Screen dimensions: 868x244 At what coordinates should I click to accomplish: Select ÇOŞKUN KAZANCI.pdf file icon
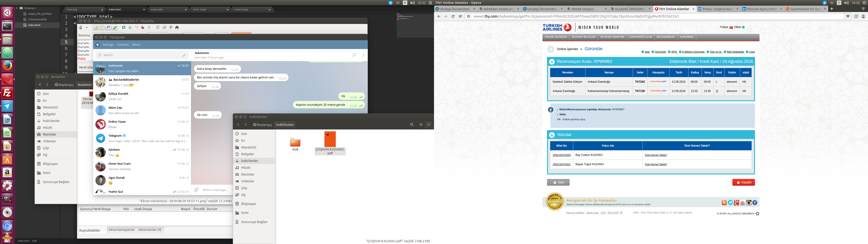click(x=330, y=139)
